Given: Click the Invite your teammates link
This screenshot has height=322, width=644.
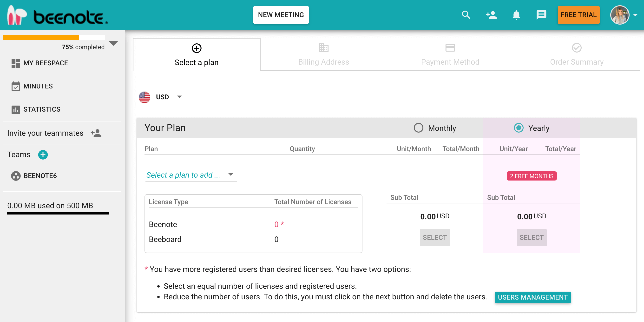Looking at the screenshot, I should [45, 133].
